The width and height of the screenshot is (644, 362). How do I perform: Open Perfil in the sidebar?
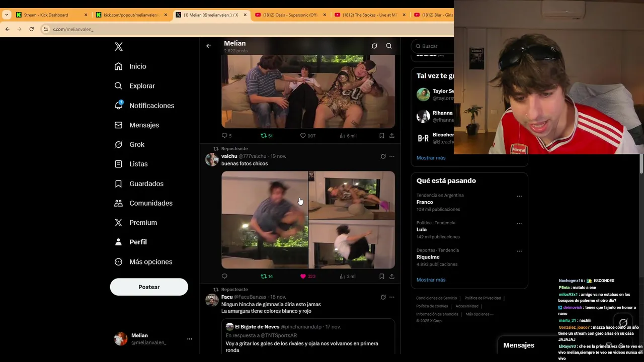[130, 242]
